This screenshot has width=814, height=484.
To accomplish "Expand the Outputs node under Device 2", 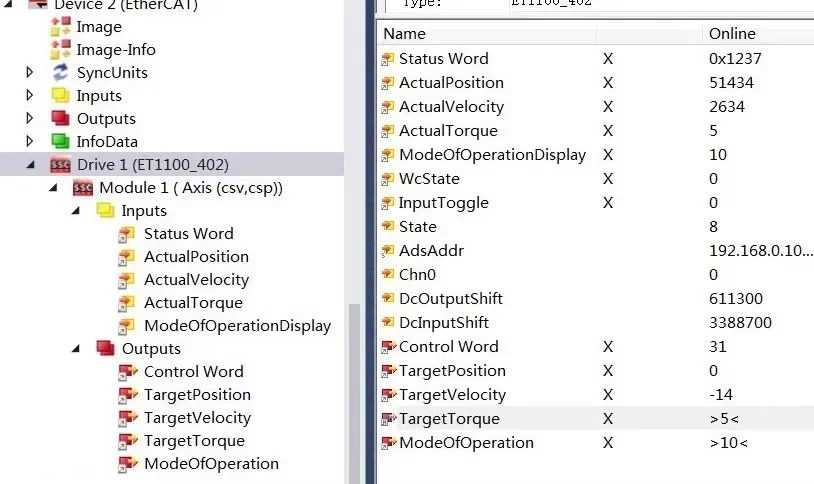I will point(30,118).
